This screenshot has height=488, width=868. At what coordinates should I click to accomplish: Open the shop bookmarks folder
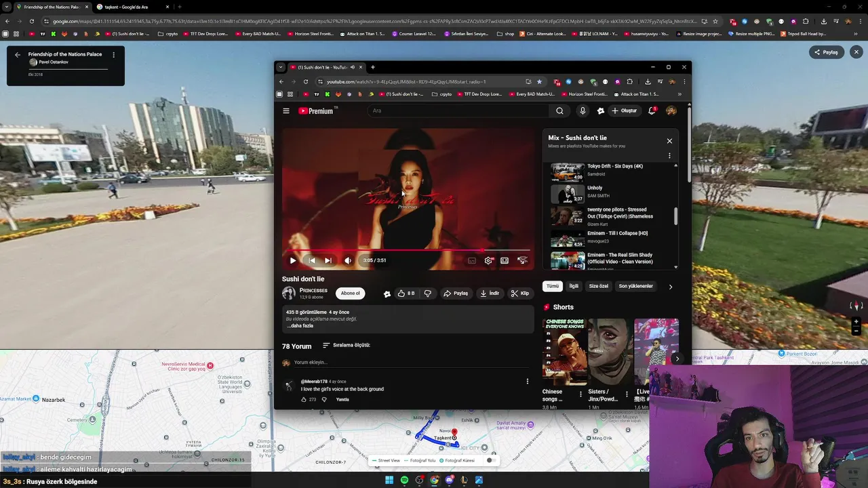(x=506, y=34)
